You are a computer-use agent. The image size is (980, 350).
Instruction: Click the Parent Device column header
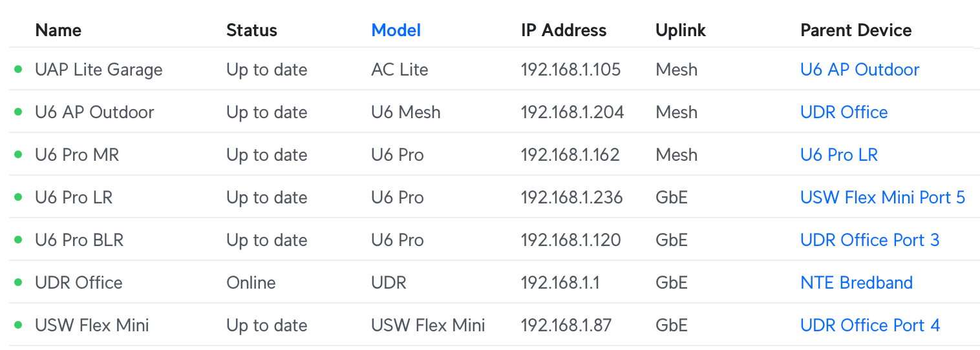[x=856, y=30]
